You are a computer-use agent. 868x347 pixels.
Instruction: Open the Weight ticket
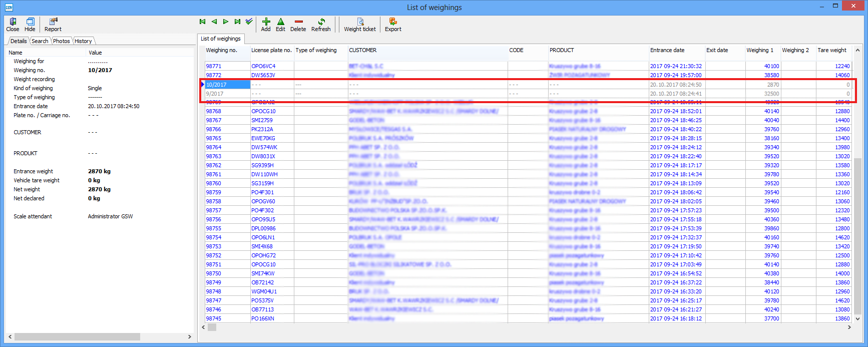[360, 25]
